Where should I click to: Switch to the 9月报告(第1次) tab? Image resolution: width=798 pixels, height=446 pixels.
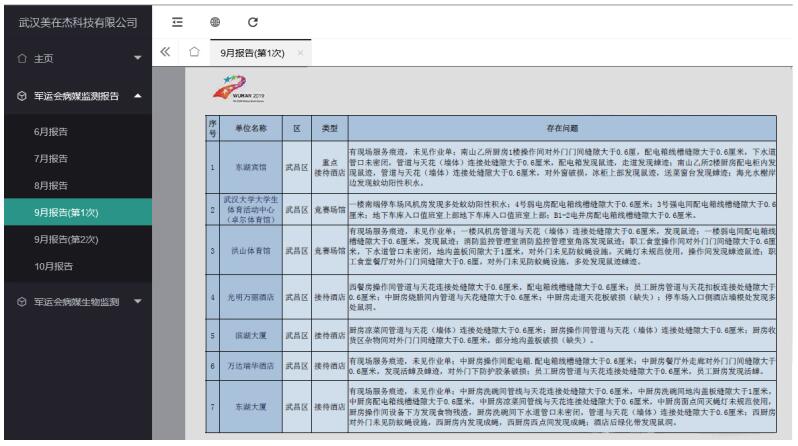coord(251,52)
